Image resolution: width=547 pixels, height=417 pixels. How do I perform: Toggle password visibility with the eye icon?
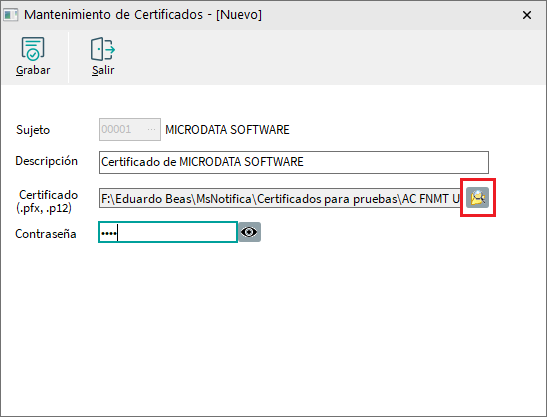coord(249,232)
